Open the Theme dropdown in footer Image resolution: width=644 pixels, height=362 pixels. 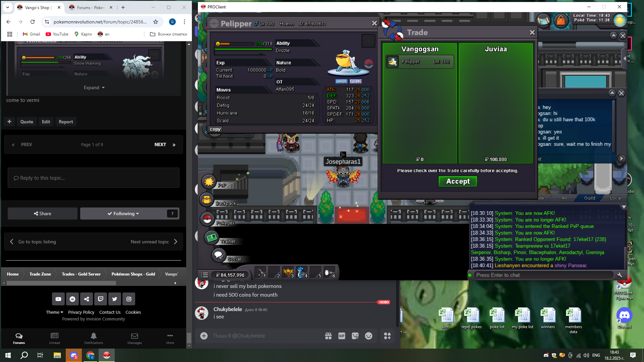coord(54,312)
